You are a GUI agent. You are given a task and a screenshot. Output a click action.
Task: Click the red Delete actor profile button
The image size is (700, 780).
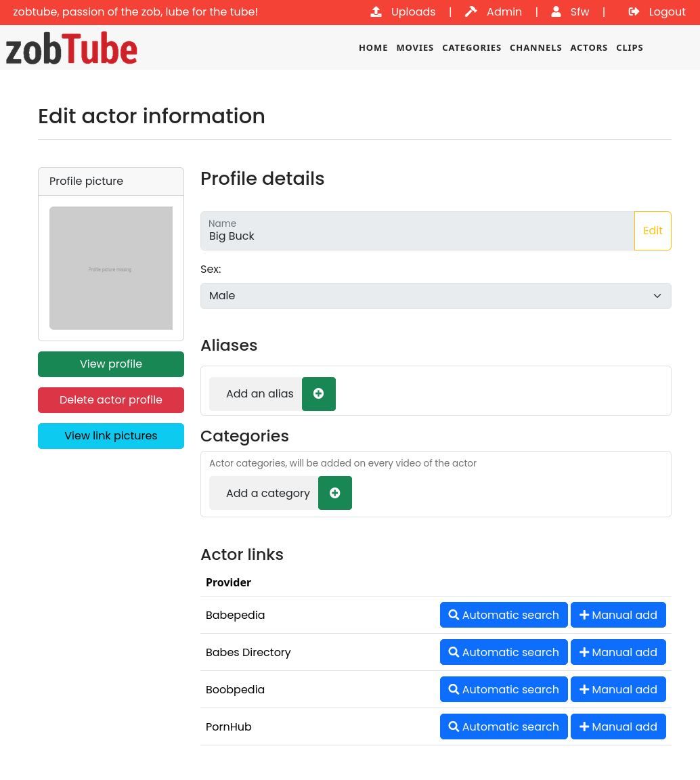click(111, 400)
